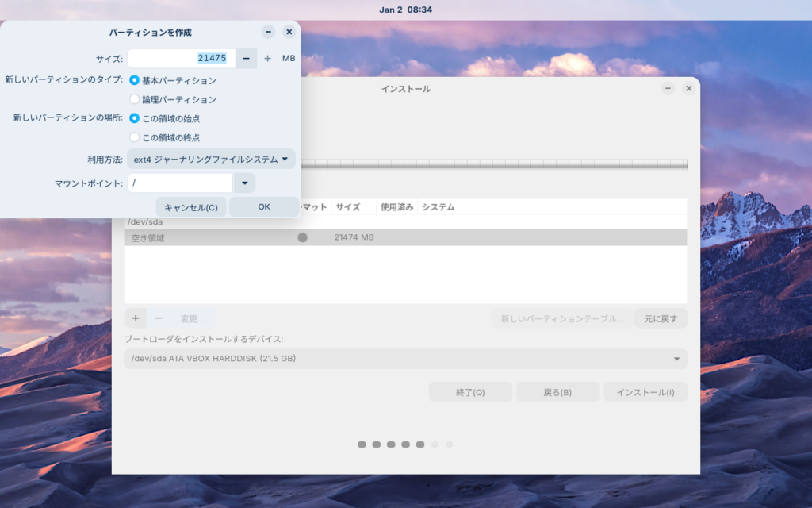Screen dimensions: 812x508
Task: Click the OK button in partition dialog
Action: (264, 206)
